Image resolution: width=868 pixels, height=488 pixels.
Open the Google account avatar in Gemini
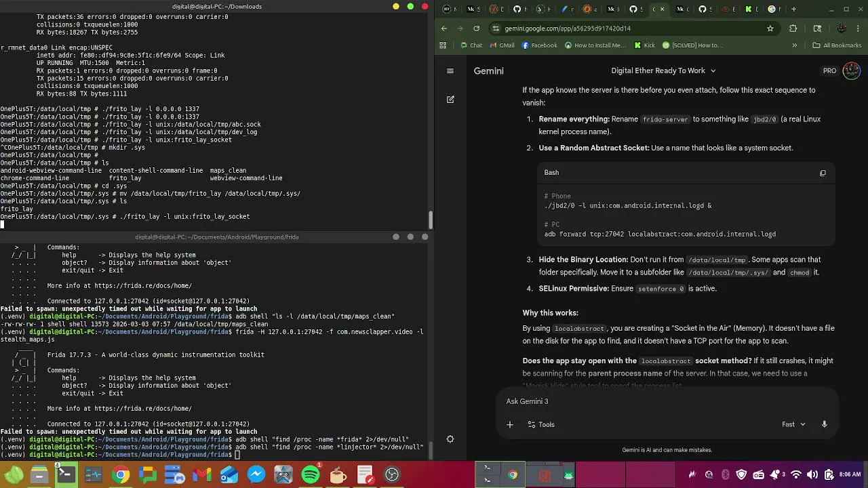[851, 70]
